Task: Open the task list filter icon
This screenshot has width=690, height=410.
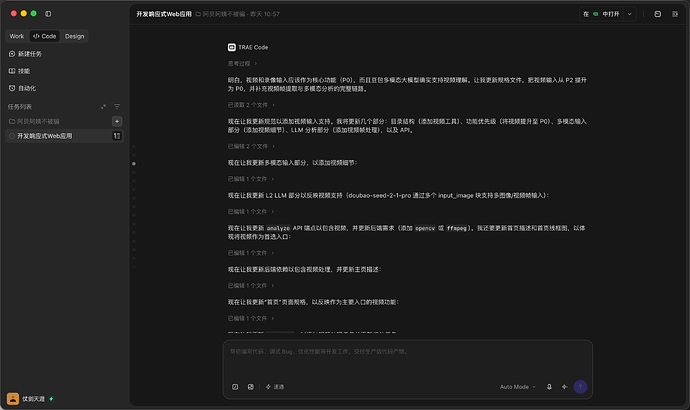Action: 117,106
